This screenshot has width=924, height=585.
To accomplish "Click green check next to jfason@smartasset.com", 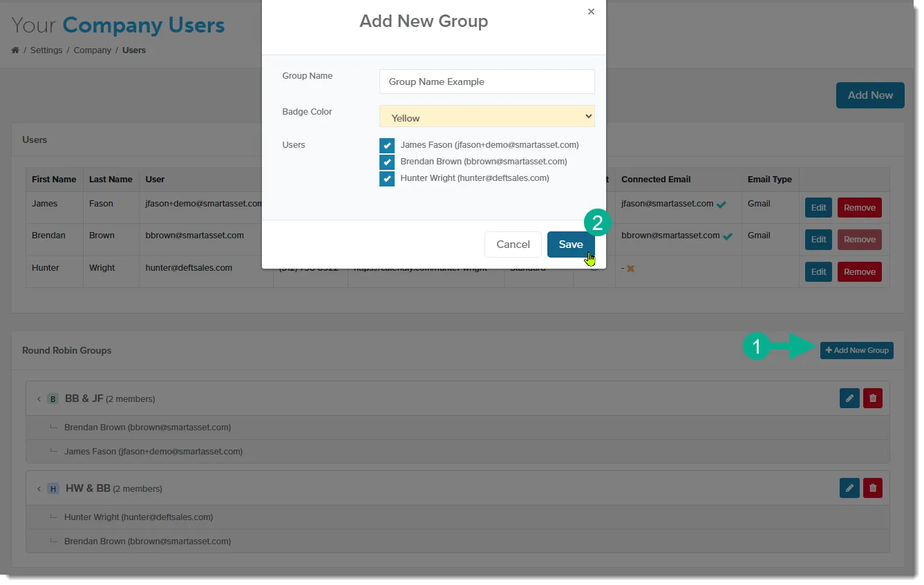I will point(722,204).
